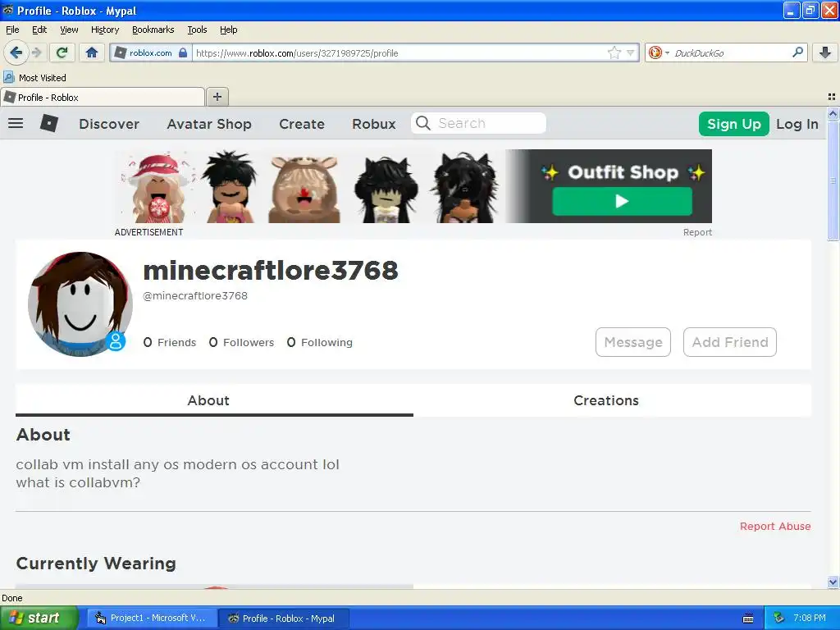Select the Profile - Roblox browser tab

[x=103, y=97]
